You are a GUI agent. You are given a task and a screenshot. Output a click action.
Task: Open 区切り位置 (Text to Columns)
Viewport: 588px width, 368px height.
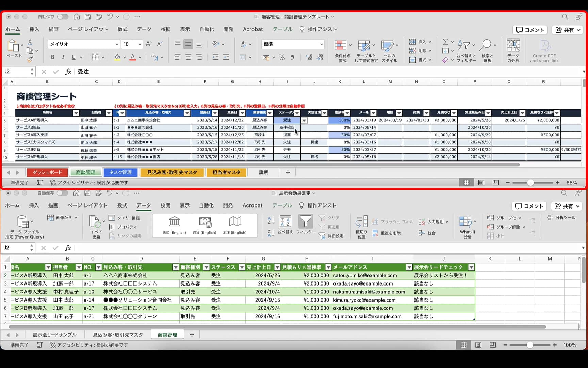361,226
